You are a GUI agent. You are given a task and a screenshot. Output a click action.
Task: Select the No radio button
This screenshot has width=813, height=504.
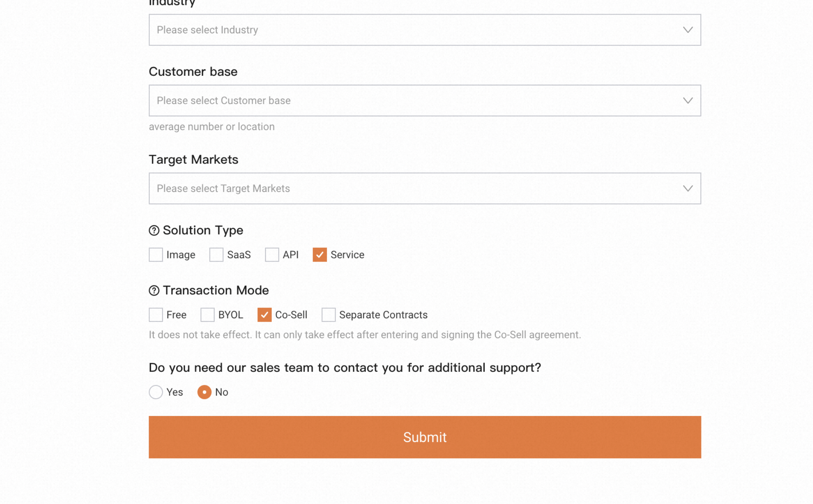click(204, 392)
